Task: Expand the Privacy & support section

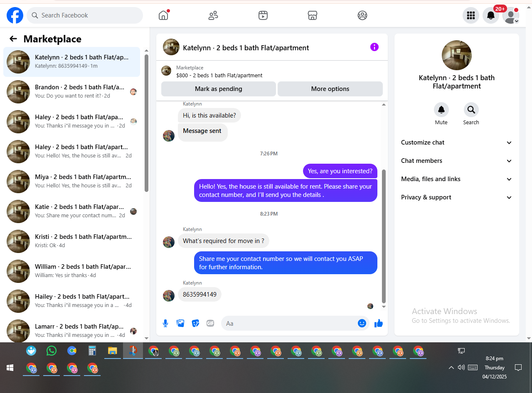Action: click(456, 197)
